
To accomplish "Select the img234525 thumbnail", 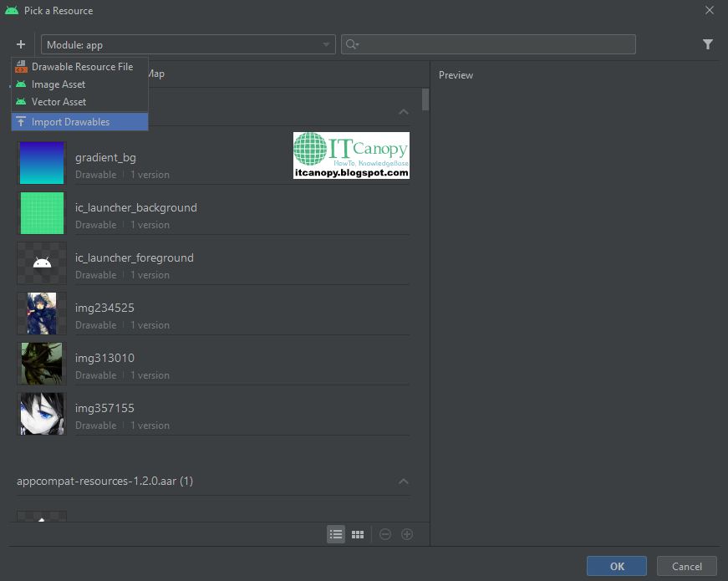I will tap(42, 313).
